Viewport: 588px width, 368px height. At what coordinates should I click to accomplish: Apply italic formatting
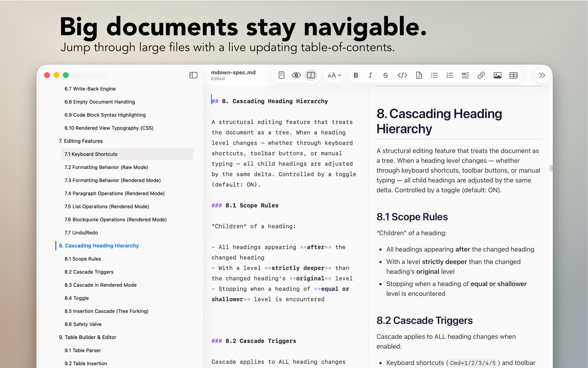tap(370, 75)
